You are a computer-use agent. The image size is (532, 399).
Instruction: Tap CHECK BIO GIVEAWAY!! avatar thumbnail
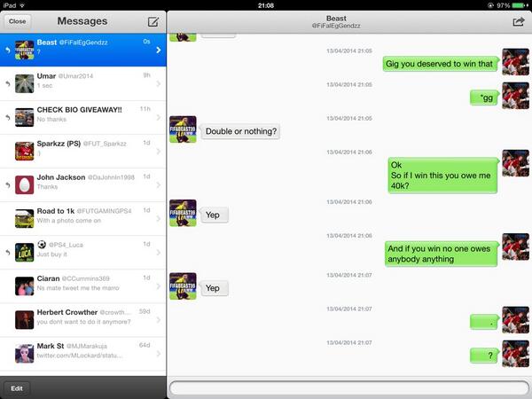click(25, 117)
